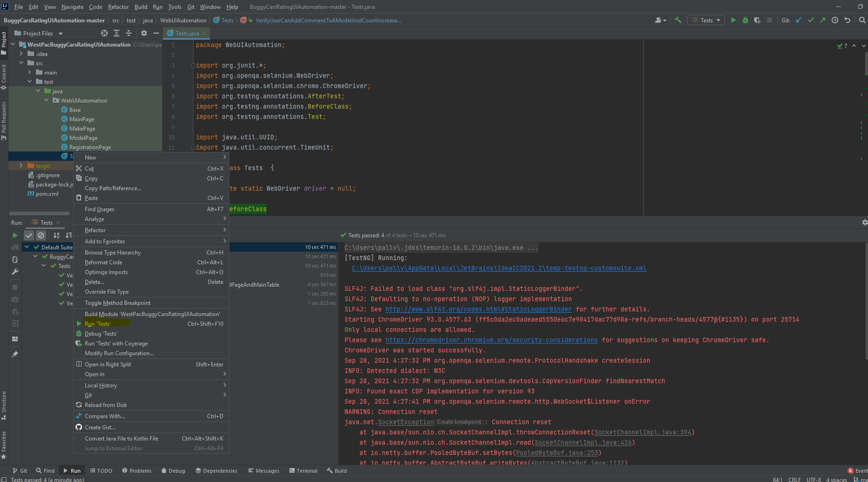This screenshot has width=868, height=482.
Task: Toggle Commit tool window stripe button
Action: (4, 76)
